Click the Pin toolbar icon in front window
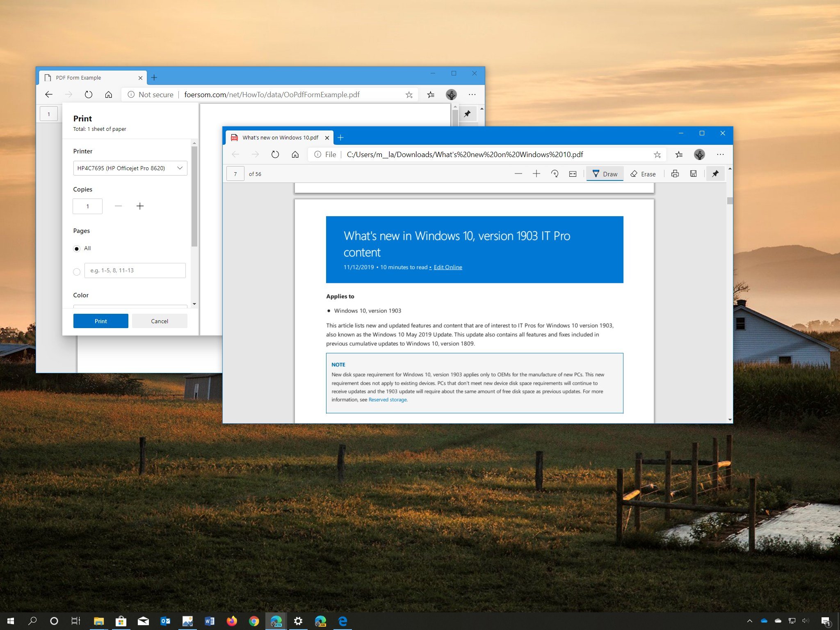 [x=715, y=174]
